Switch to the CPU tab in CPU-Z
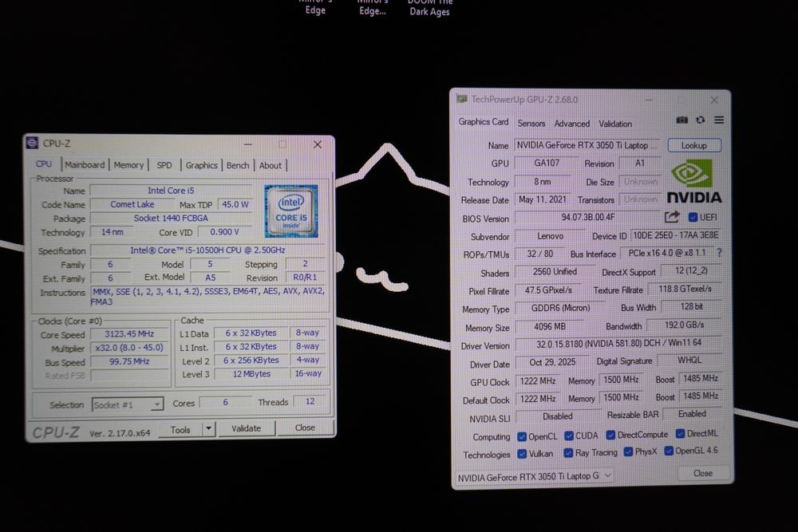Screen dimensions: 798x532 click(x=44, y=164)
